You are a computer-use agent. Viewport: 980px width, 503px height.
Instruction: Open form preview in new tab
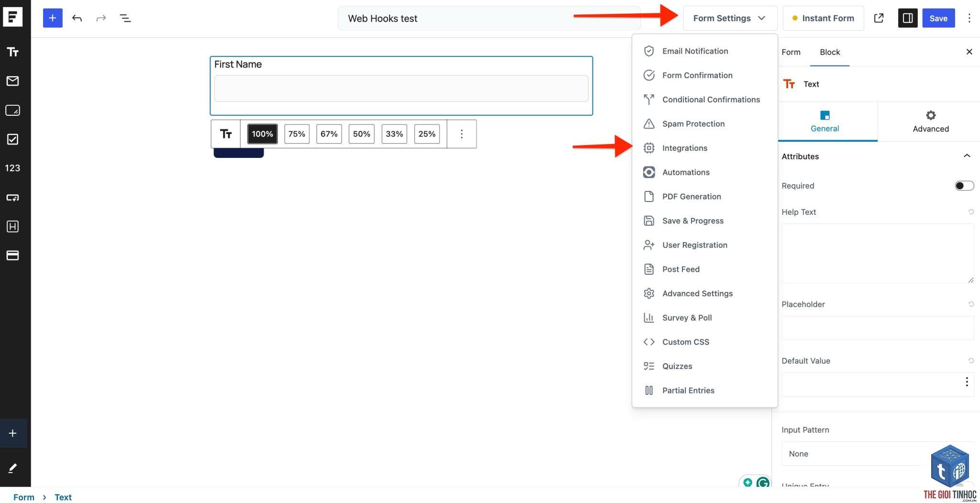879,18
